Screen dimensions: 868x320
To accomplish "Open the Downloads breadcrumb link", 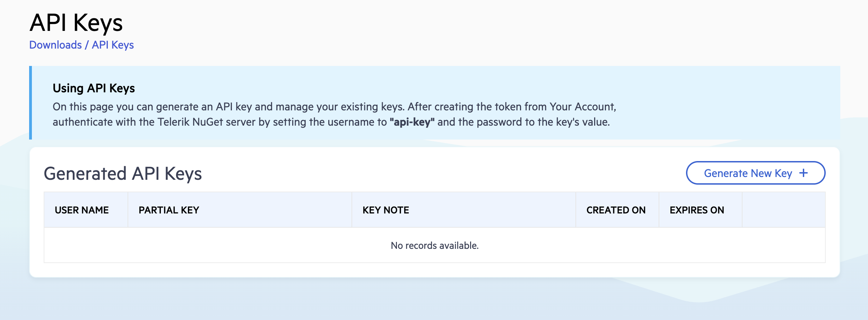I will point(55,44).
